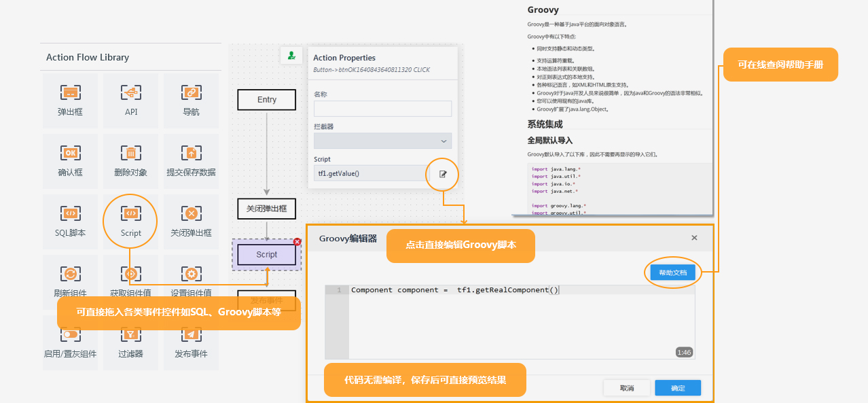Click the 名称 name input field
This screenshot has height=403, width=868.
coord(382,109)
